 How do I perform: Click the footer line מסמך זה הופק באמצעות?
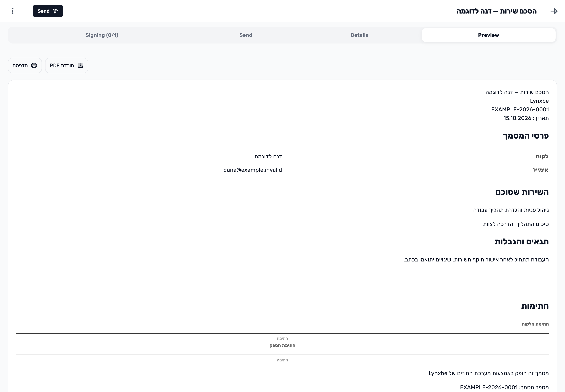tap(488, 373)
